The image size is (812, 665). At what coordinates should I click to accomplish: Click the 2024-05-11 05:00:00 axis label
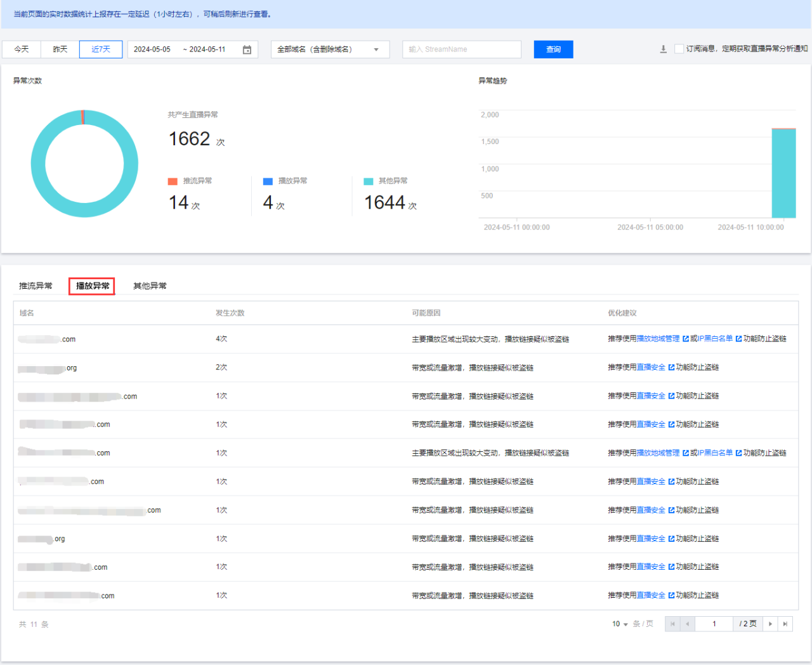point(650,227)
